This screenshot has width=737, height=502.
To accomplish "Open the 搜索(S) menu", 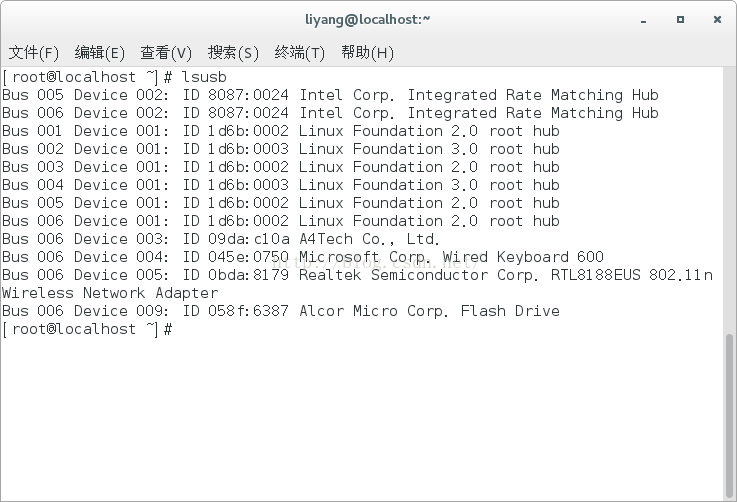I will tap(233, 53).
